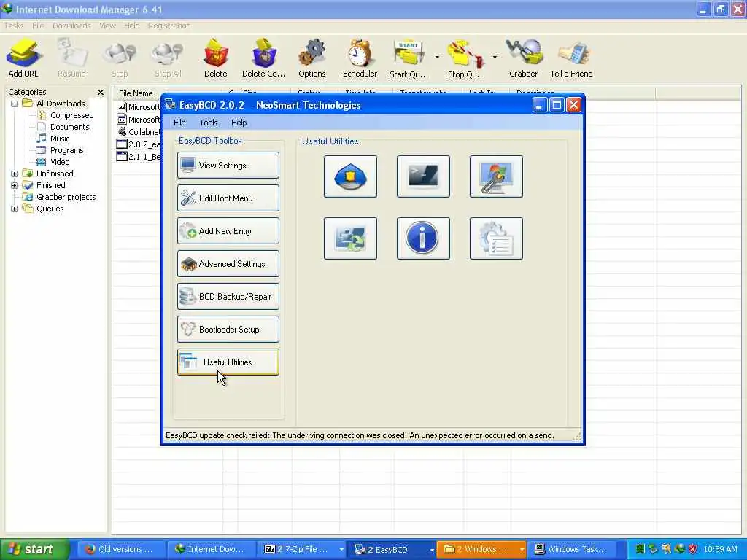Expand the Unfinished category node

[15, 174]
